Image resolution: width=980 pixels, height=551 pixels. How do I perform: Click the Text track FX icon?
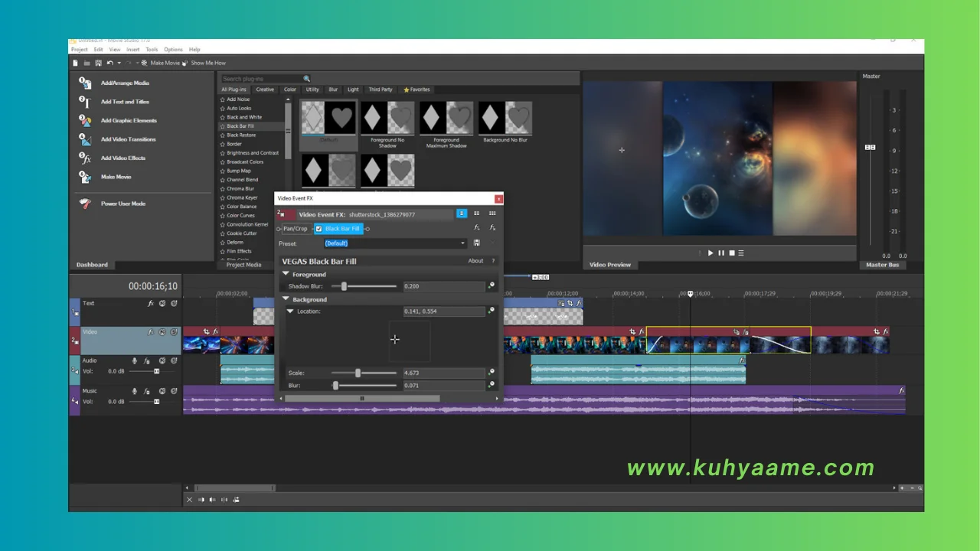[151, 303]
